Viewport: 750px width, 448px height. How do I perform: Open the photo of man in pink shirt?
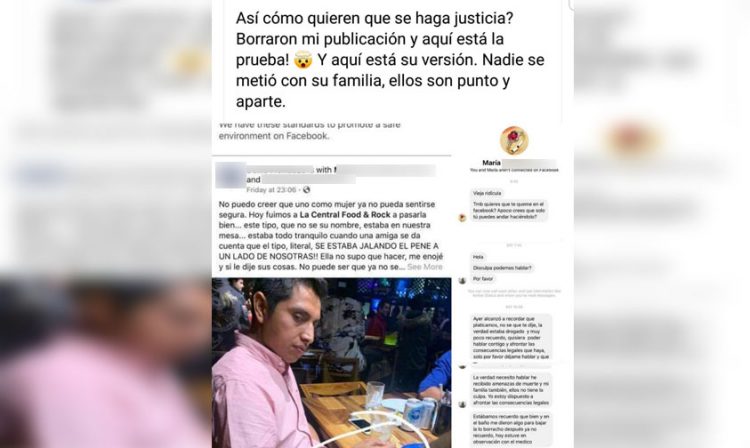pos(331,363)
